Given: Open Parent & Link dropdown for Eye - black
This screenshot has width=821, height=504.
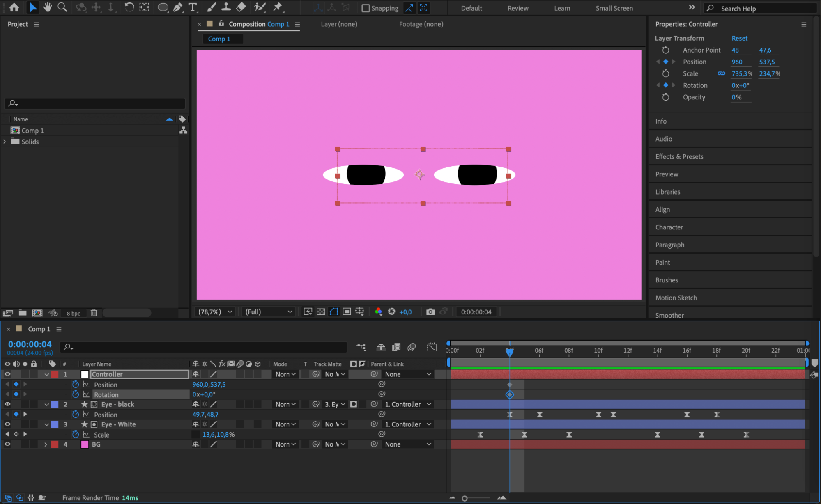Looking at the screenshot, I should (x=408, y=404).
